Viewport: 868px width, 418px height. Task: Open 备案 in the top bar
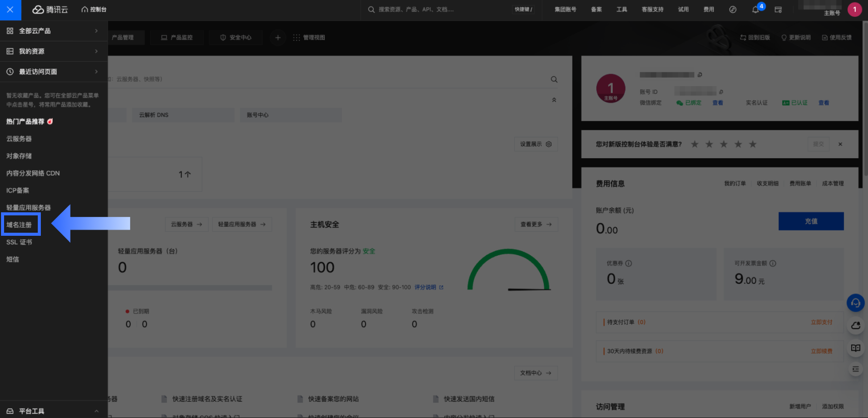596,10
